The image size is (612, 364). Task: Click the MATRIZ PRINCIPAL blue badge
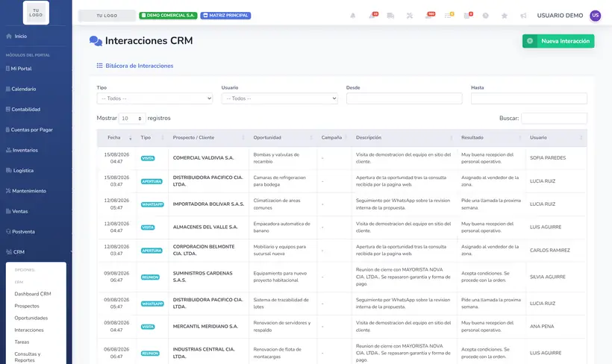click(x=225, y=16)
